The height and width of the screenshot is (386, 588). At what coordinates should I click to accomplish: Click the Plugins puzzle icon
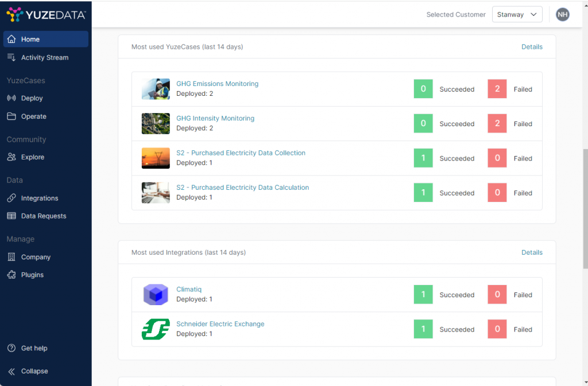pos(11,275)
